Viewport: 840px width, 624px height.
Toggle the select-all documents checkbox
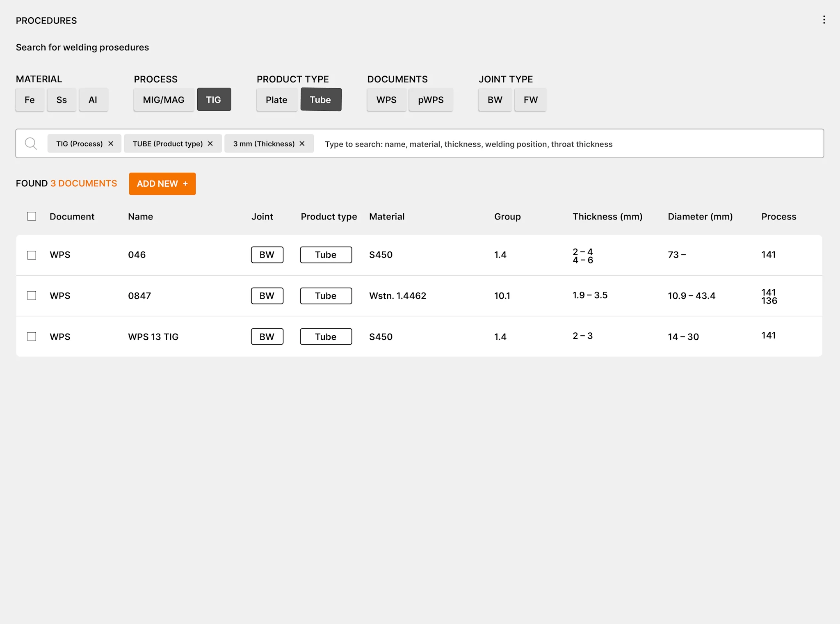[32, 216]
